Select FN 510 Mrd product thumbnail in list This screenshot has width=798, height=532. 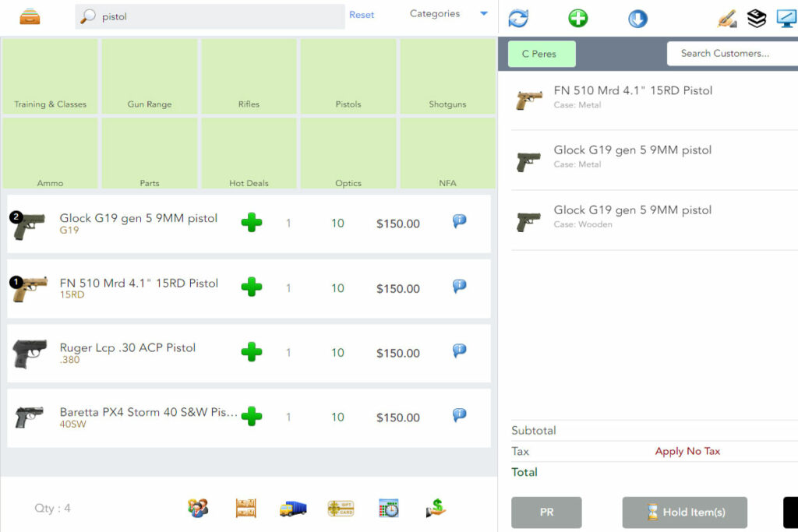29,288
